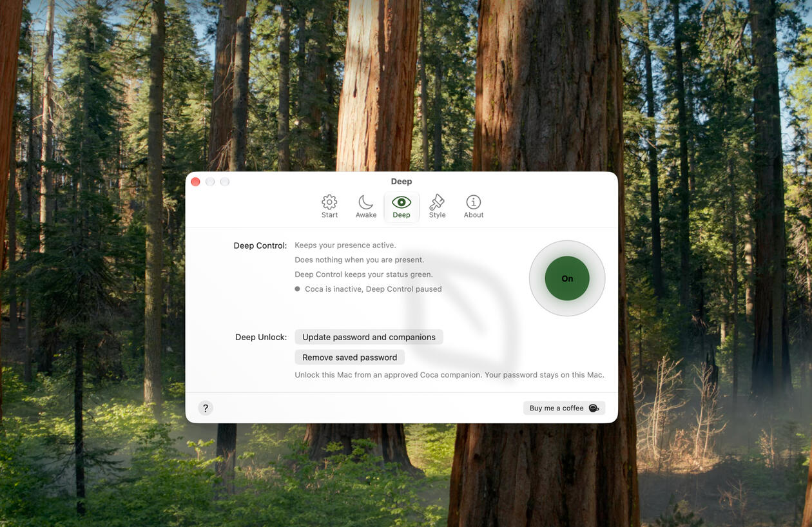
Task: Open help with the question mark button
Action: pos(206,408)
